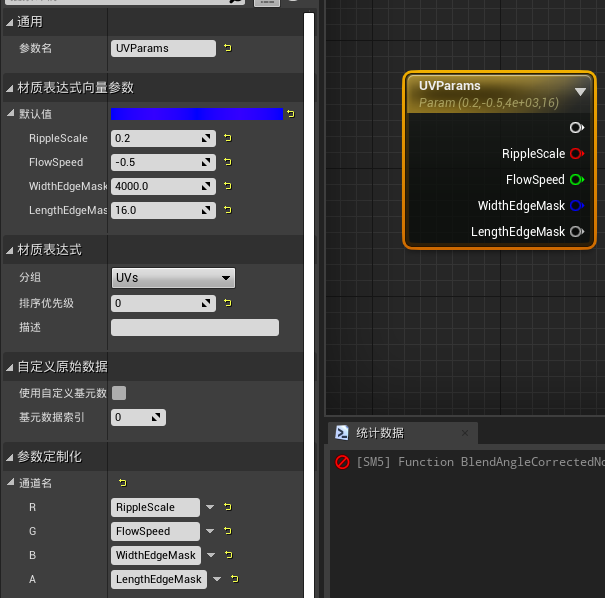The image size is (605, 598).
Task: Reset 默认值 color to default
Action: [x=291, y=114]
